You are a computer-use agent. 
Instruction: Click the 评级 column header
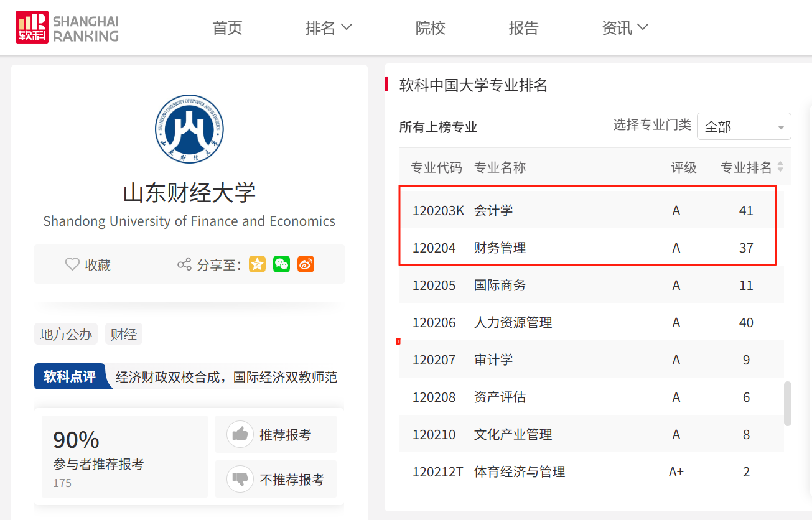684,167
